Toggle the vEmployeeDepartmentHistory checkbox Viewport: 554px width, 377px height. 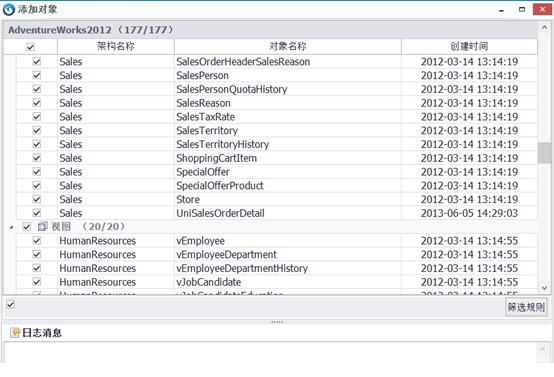click(37, 268)
